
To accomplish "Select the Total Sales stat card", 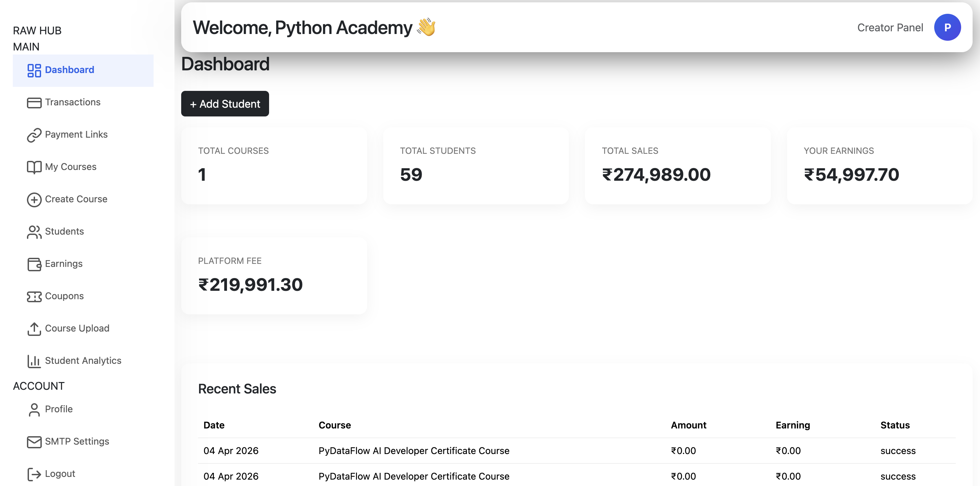I will (x=677, y=166).
